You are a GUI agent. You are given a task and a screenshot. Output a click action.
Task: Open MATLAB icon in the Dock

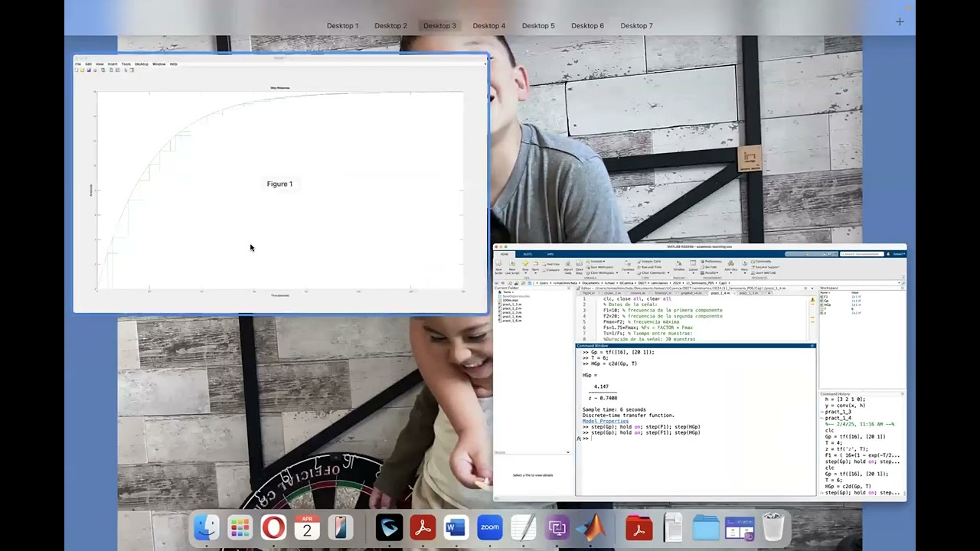coord(591,527)
